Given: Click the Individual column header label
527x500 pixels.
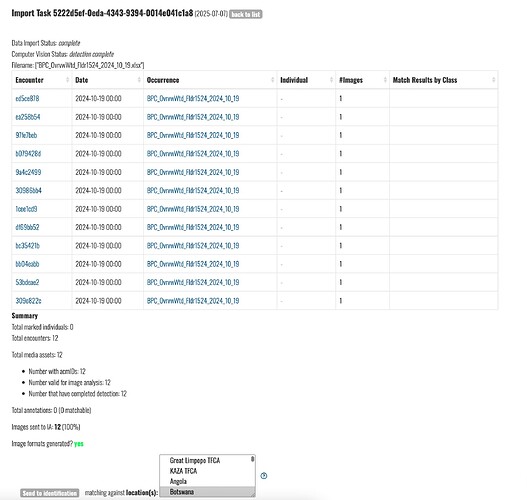Looking at the screenshot, I should (294, 80).
